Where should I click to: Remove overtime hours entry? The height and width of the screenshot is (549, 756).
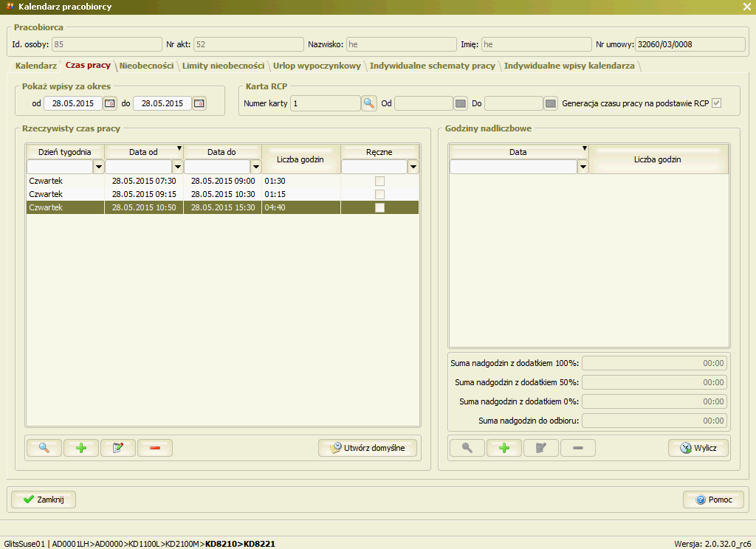pyautogui.click(x=578, y=448)
